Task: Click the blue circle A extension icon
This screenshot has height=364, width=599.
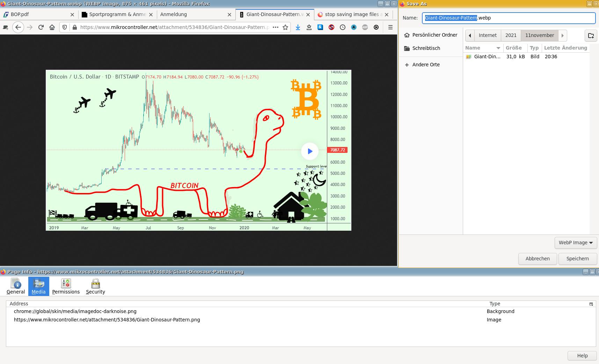Action: point(354,27)
